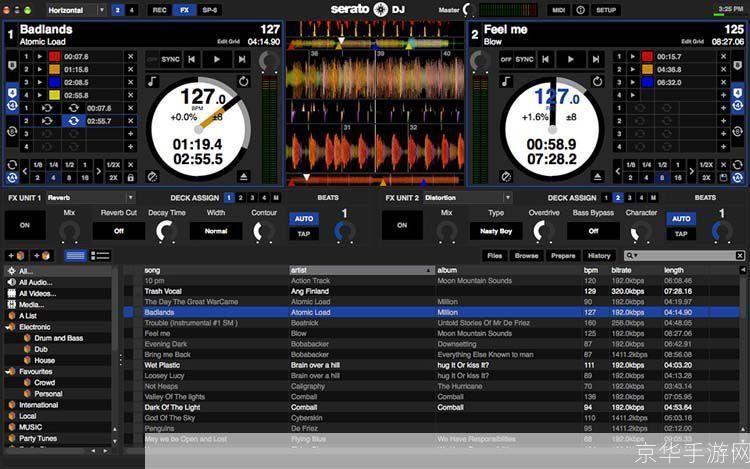Open the SP-6 sampler tab
The image size is (750, 469).
click(x=210, y=10)
